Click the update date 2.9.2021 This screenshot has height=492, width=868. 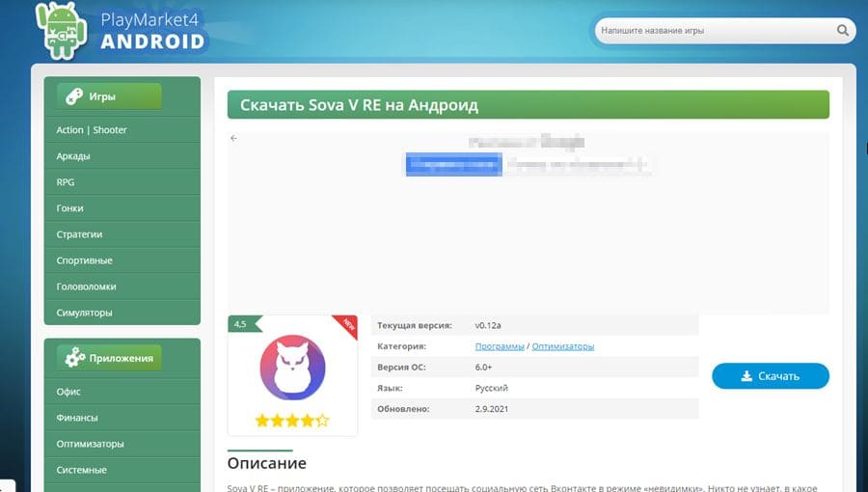click(491, 409)
